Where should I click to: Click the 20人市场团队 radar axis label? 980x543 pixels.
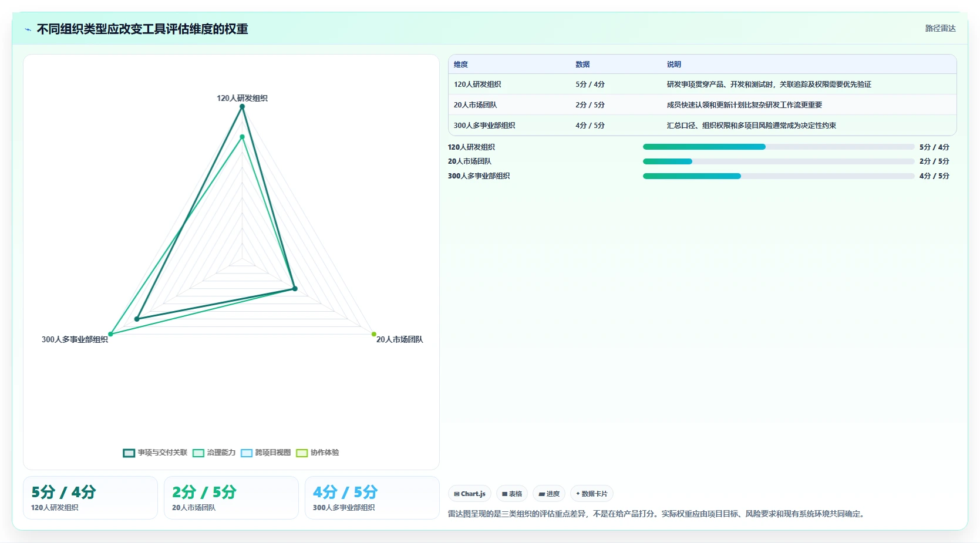coord(399,339)
